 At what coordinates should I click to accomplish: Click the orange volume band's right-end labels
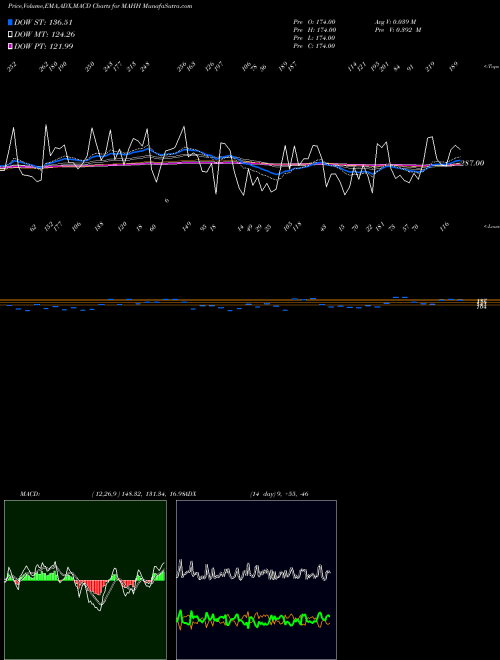(482, 303)
